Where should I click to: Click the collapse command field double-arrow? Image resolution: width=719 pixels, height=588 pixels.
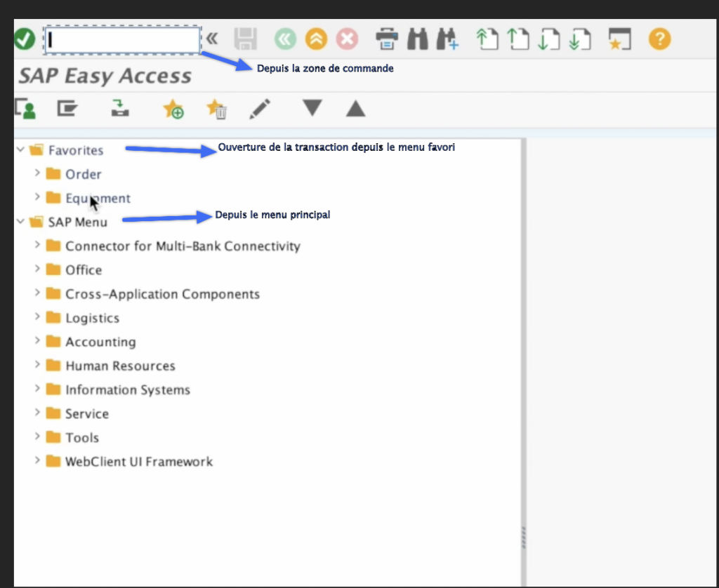pos(211,39)
